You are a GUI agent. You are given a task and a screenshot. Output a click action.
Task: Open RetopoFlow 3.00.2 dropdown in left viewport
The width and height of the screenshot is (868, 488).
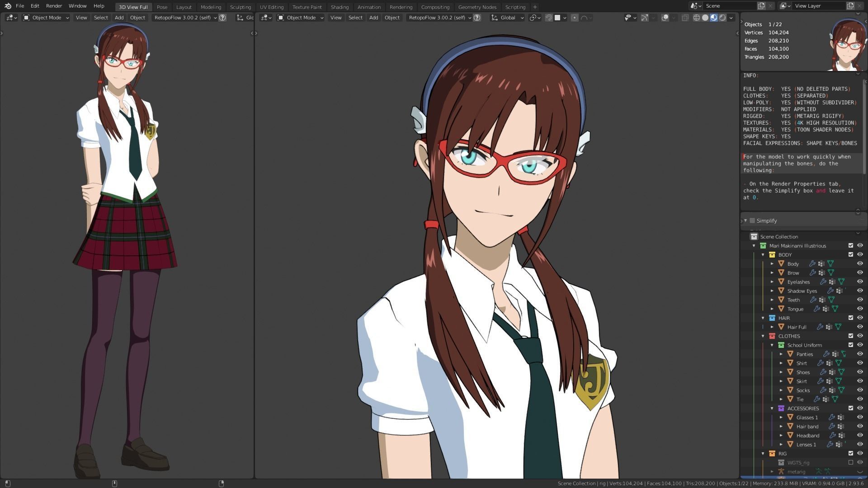[x=184, y=18]
